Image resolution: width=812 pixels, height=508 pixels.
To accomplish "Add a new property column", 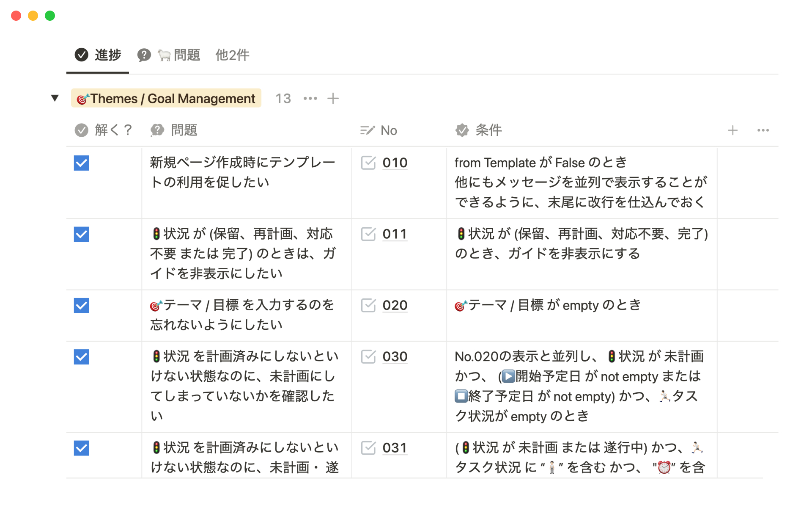I will click(732, 130).
